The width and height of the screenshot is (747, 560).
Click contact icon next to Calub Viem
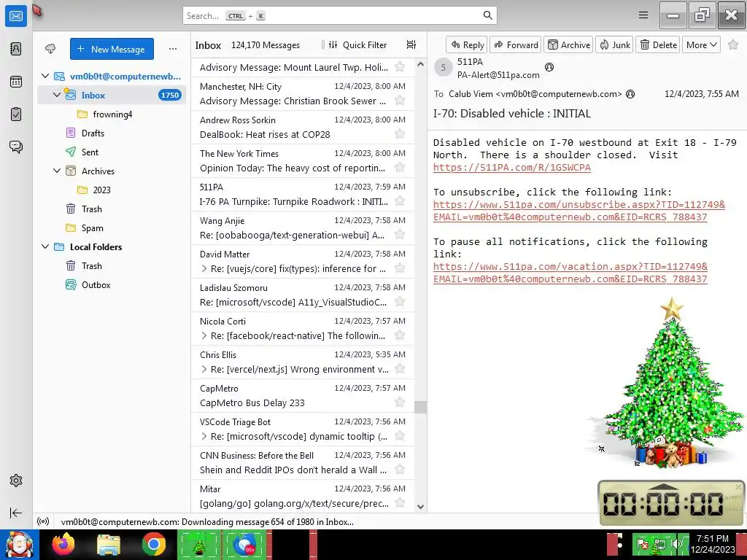pyautogui.click(x=630, y=94)
